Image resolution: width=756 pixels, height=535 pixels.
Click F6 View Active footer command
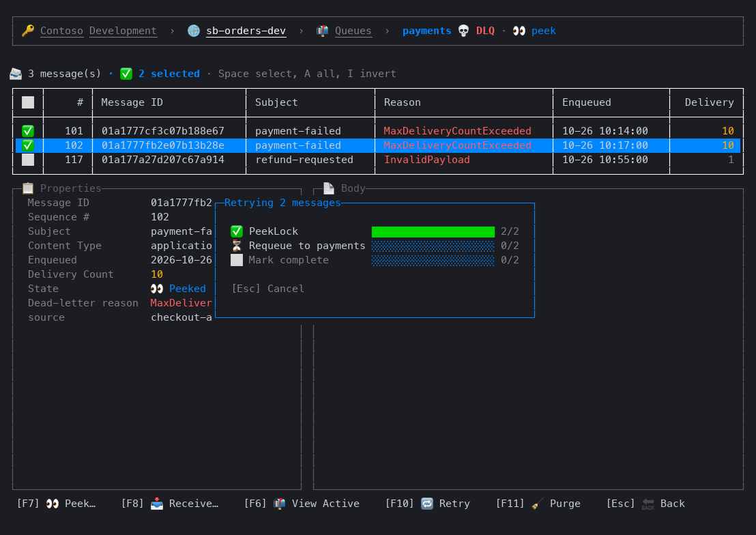[x=302, y=504]
